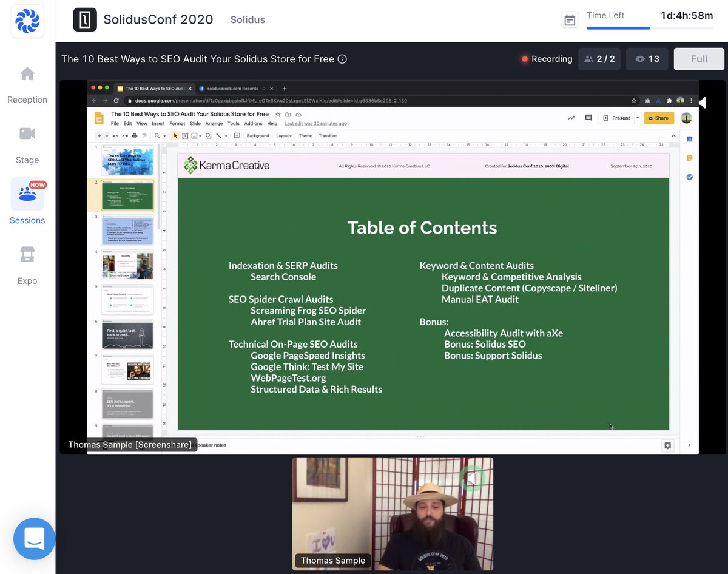Open the Slide menu in Slides
Viewport: 728px width, 574px height.
[195, 123]
